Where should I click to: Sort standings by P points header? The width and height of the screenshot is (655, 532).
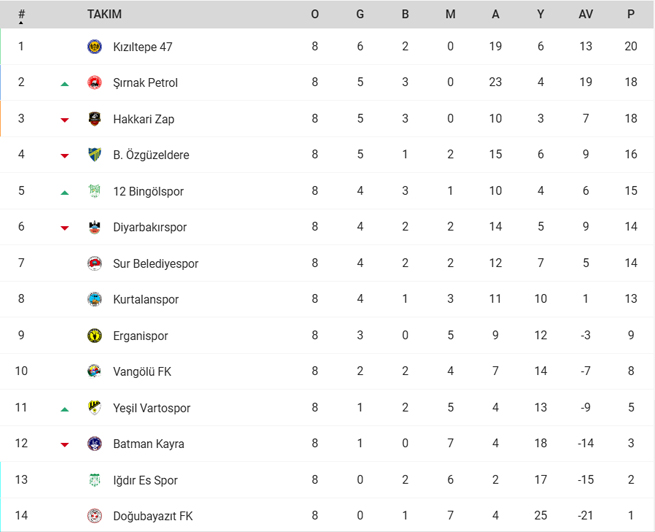click(631, 14)
